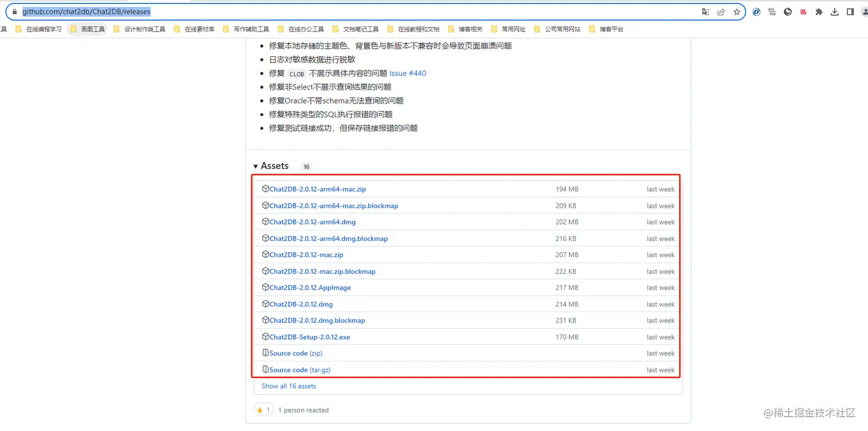Open the Extensions puzzle piece menu
Screen dimensions: 868x431
[x=819, y=11]
